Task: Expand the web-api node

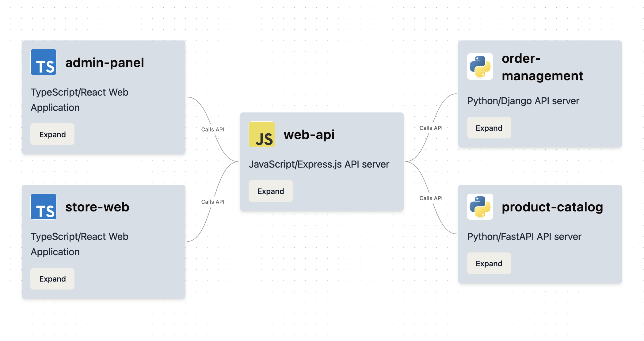Action: click(270, 191)
